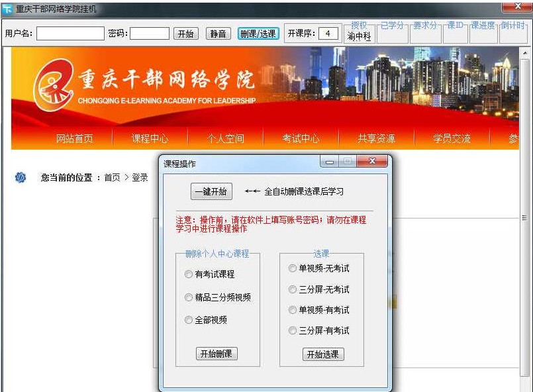Minimize the 课程操作 dialog

coord(330,162)
